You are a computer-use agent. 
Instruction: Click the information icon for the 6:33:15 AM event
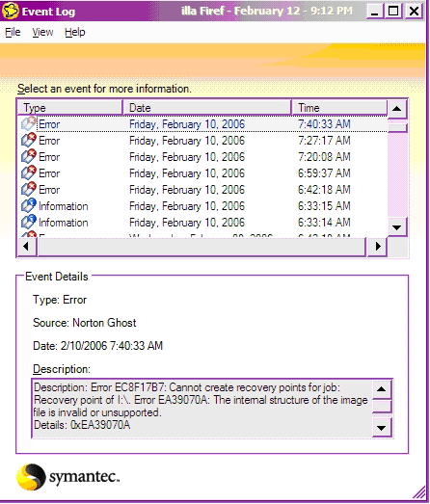click(x=29, y=205)
